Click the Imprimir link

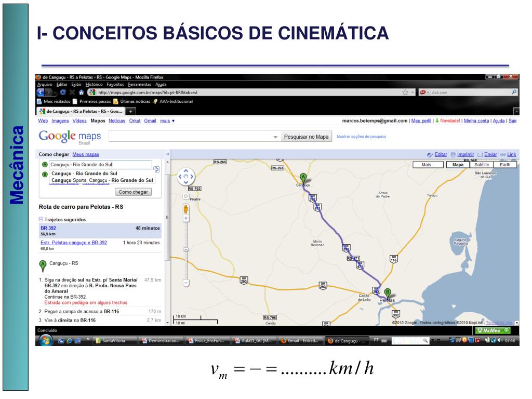465,154
